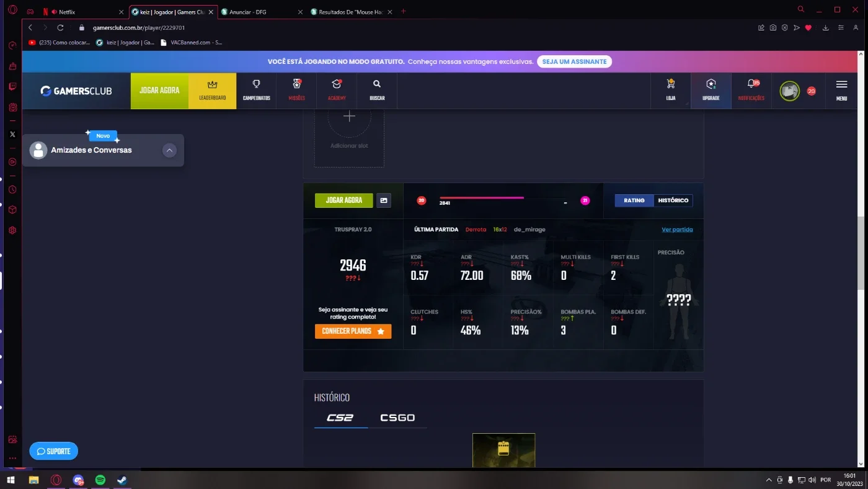Open Opera sidebar settings gear
The image size is (868, 489).
(x=12, y=230)
